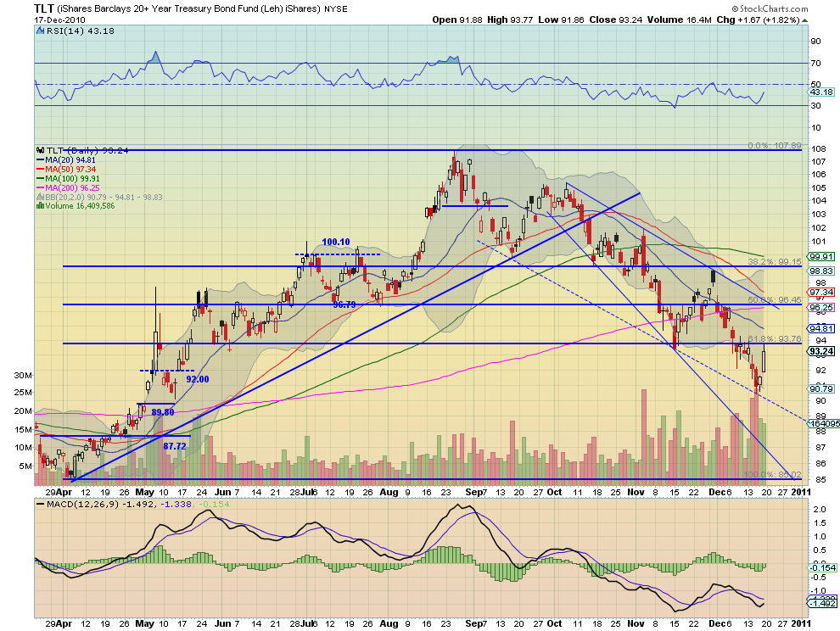Viewport: 840px width, 631px height.
Task: Click the Open 91.88 value
Action: 458,20
